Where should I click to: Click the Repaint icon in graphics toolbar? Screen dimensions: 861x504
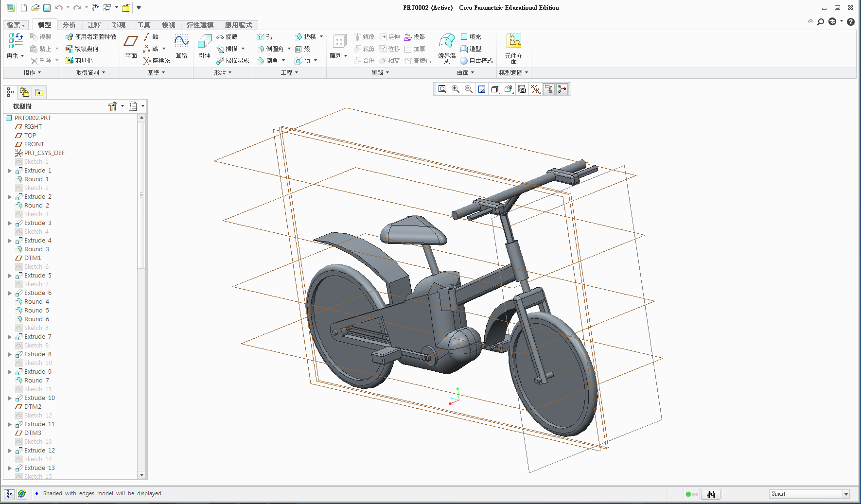[482, 89]
